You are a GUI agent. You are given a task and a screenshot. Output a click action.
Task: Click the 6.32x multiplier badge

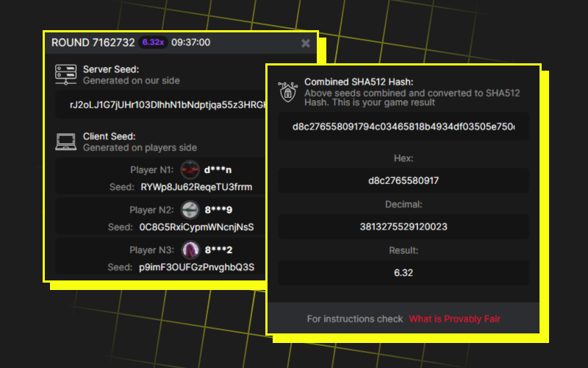click(153, 43)
